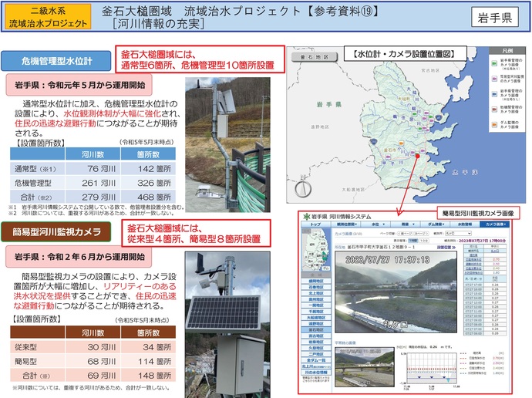Open 川の水位情報 in the sidebar

(x=315, y=373)
